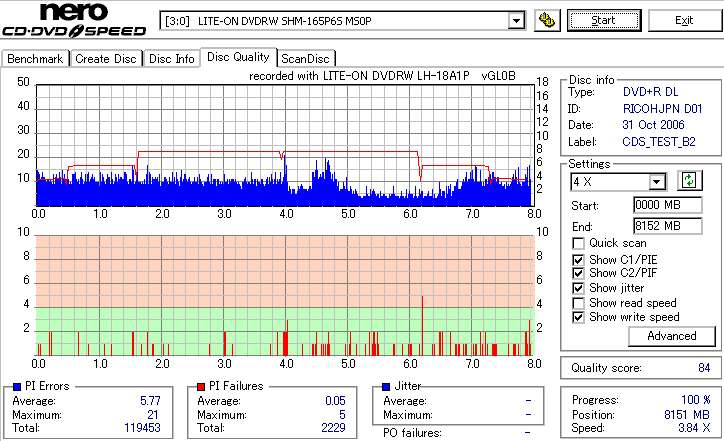Enable the Quick scan checkbox
The height and width of the screenshot is (441, 724).
[x=578, y=243]
